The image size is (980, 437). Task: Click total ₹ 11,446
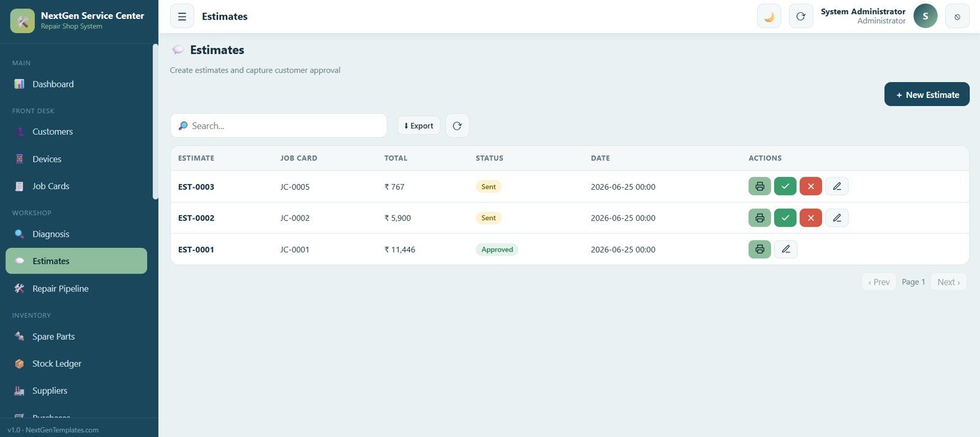[399, 250]
